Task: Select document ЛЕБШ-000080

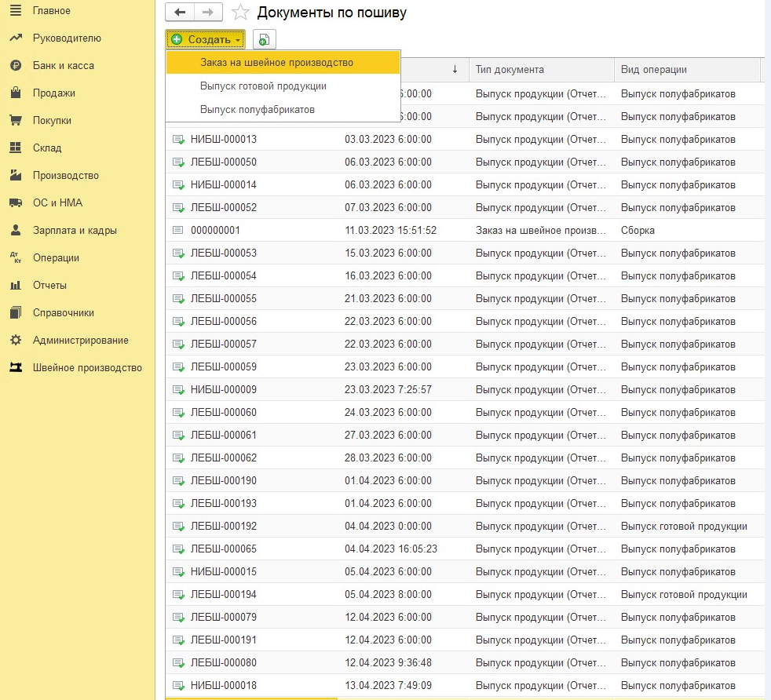Action: (224, 662)
